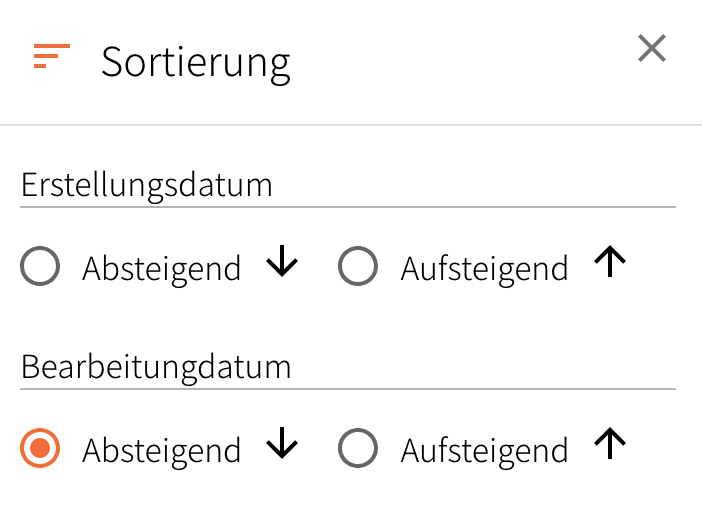
Task: Click the underline beneath the Erstellungsdatum heading
Action: [348, 207]
